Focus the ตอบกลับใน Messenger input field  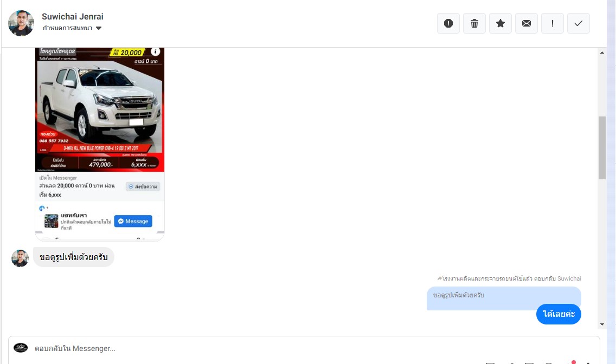[x=304, y=348]
